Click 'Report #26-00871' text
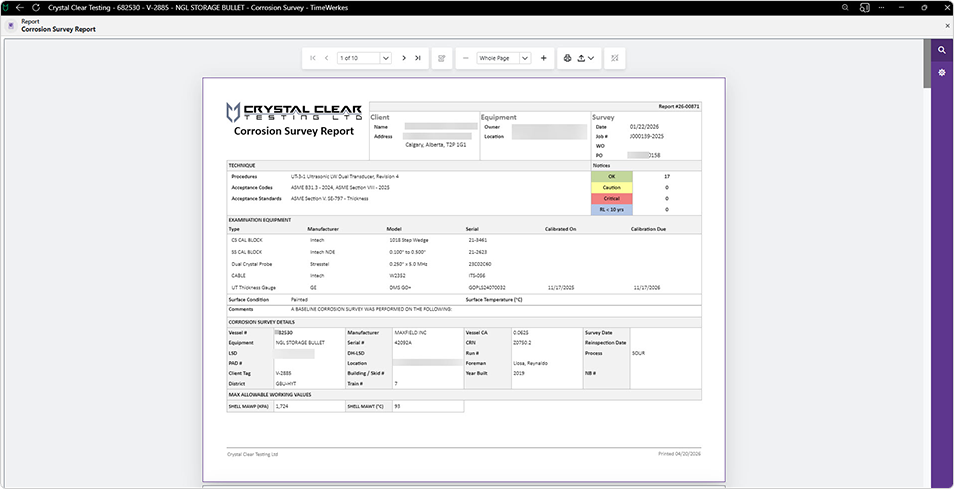Image resolution: width=954 pixels, height=489 pixels. (x=678, y=106)
